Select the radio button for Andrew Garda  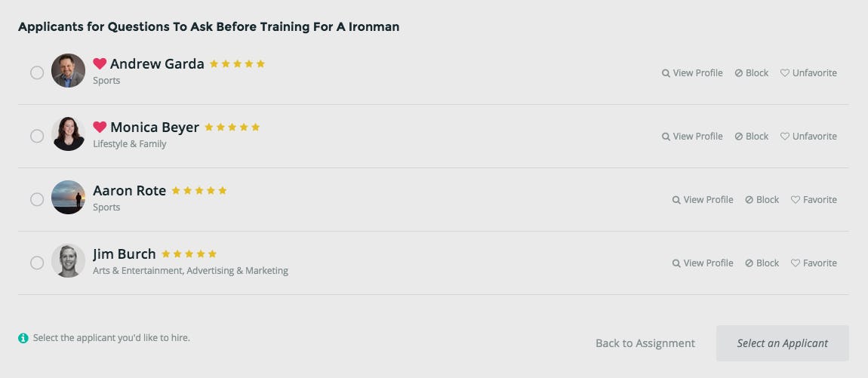click(x=37, y=73)
